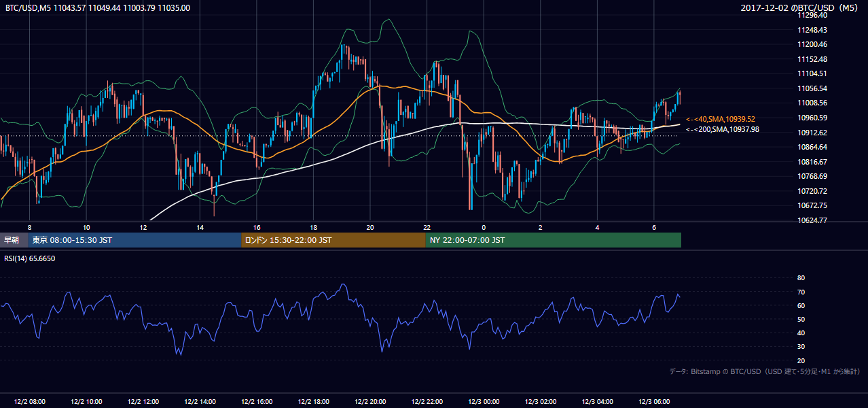Click the 12/2 12:00 date label
The width and height of the screenshot is (868, 408).
click(143, 401)
